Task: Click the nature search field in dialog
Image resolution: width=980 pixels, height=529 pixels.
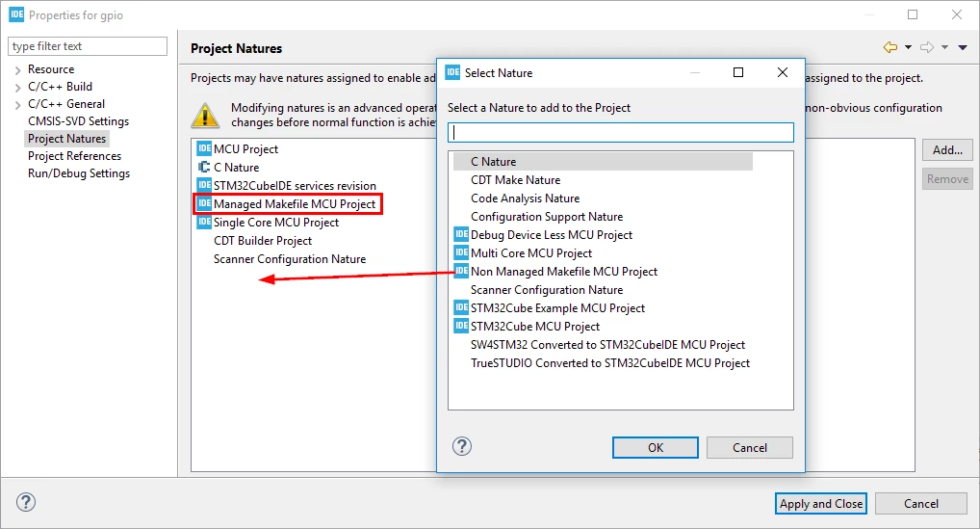Action: pos(621,133)
